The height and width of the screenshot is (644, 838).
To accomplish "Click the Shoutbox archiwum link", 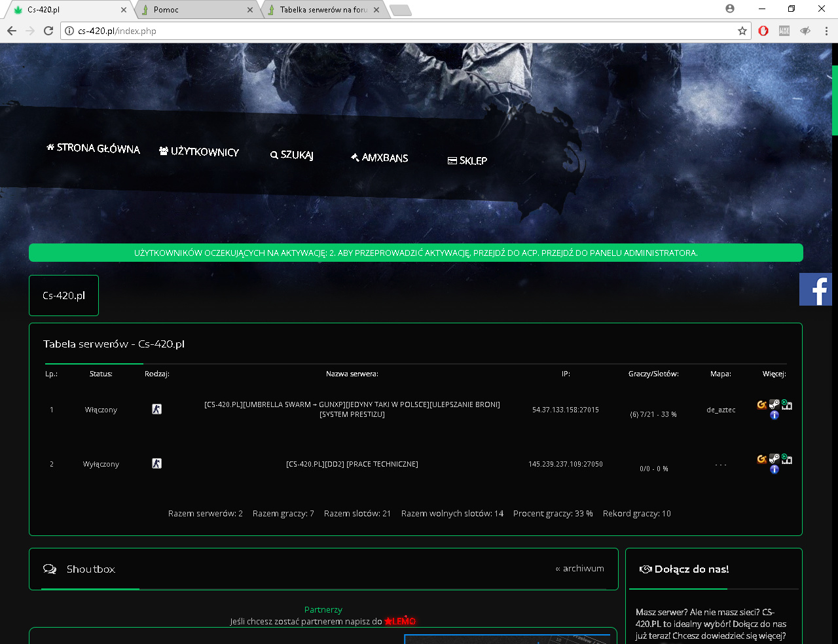I will [580, 569].
